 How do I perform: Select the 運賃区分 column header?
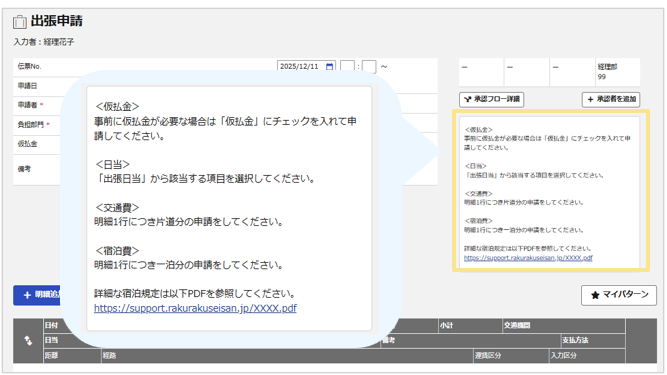488,355
